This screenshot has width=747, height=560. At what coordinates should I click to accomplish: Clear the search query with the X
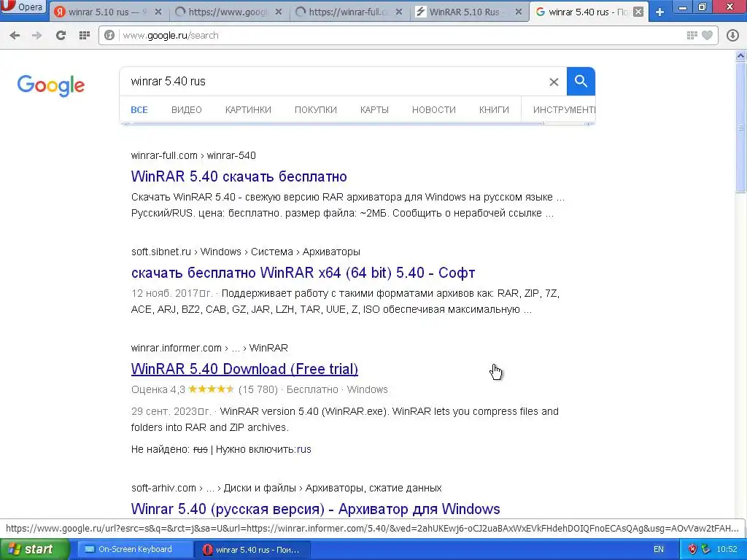point(554,82)
